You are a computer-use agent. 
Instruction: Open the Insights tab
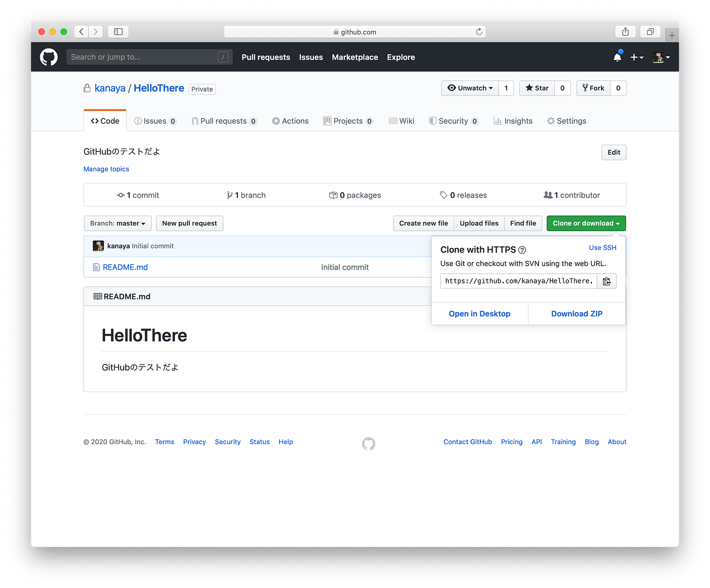click(513, 121)
